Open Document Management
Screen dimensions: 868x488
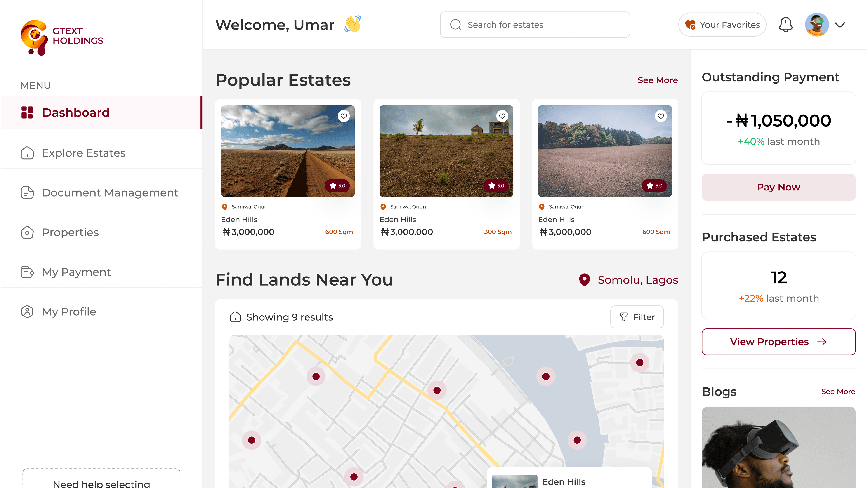(101, 192)
